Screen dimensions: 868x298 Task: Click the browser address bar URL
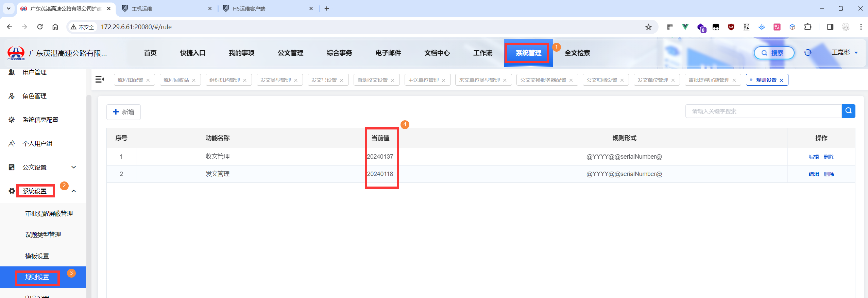tap(136, 27)
